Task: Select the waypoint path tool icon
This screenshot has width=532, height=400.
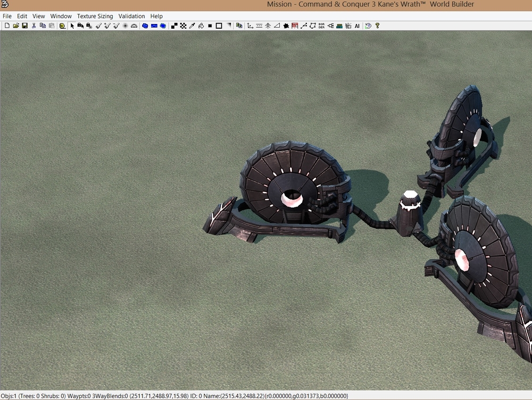Action: point(304,26)
